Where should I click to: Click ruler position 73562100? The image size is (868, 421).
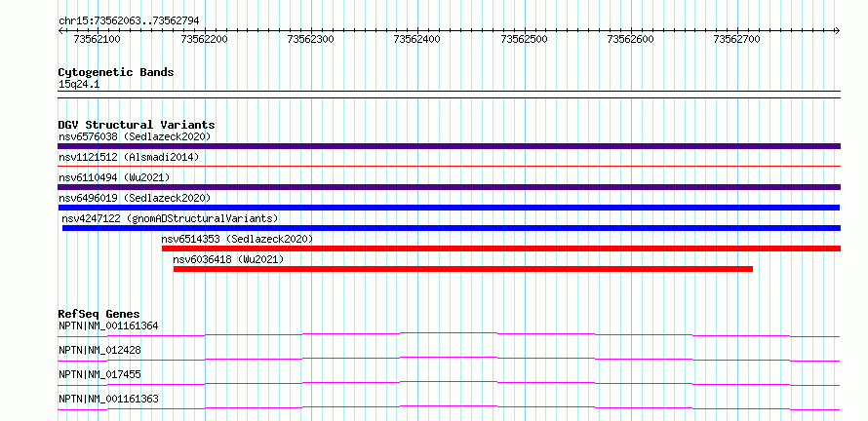97,39
